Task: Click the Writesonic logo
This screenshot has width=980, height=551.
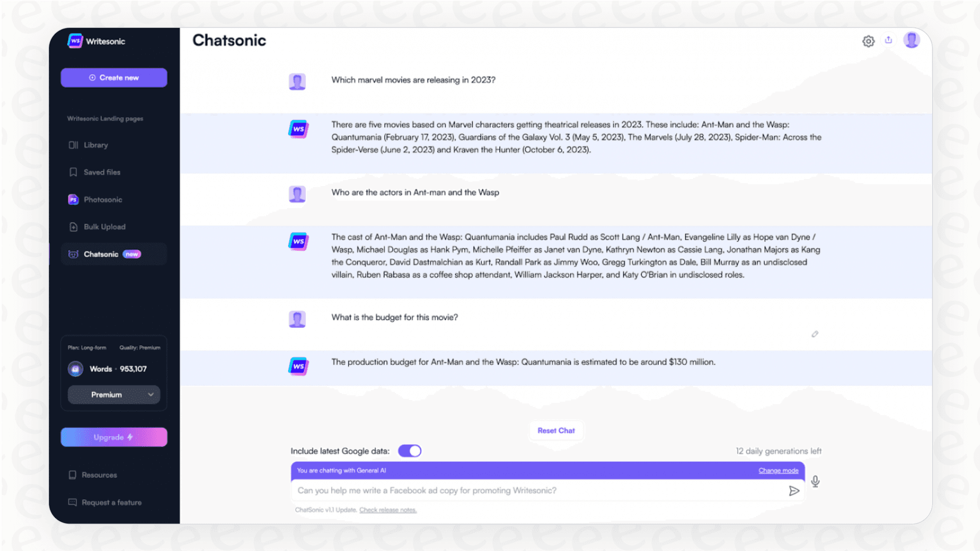Action: pos(96,41)
